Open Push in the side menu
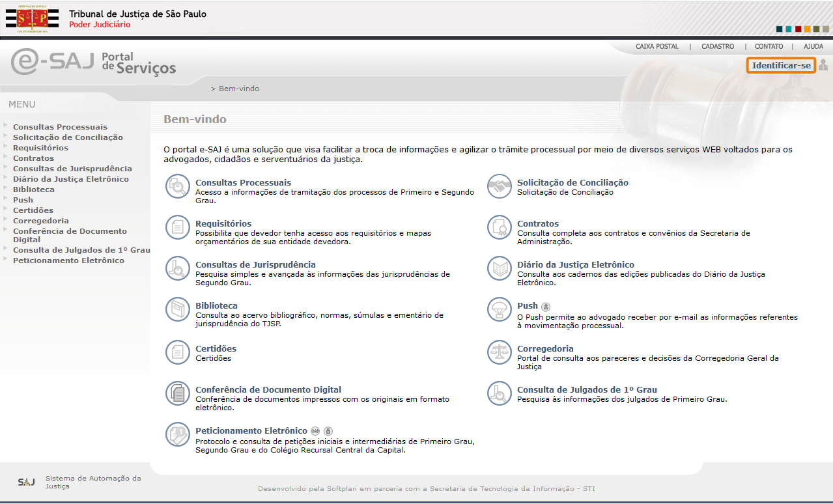This screenshot has height=504, width=833. coord(23,200)
